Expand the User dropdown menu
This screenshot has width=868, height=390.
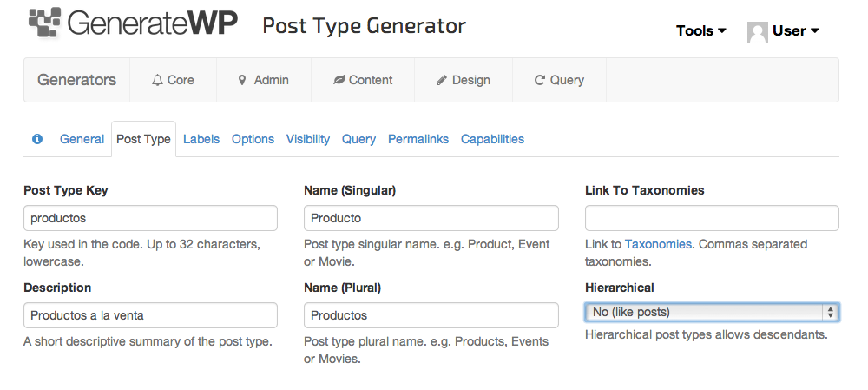795,31
